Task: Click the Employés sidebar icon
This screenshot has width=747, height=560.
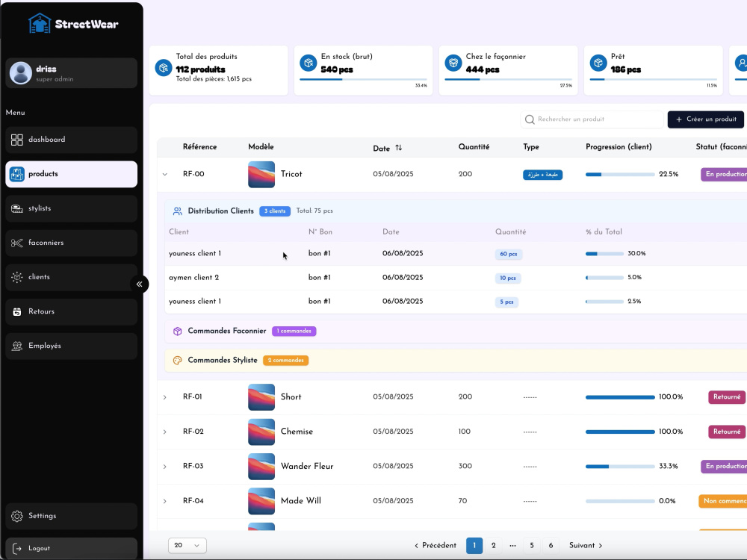Action: [17, 346]
